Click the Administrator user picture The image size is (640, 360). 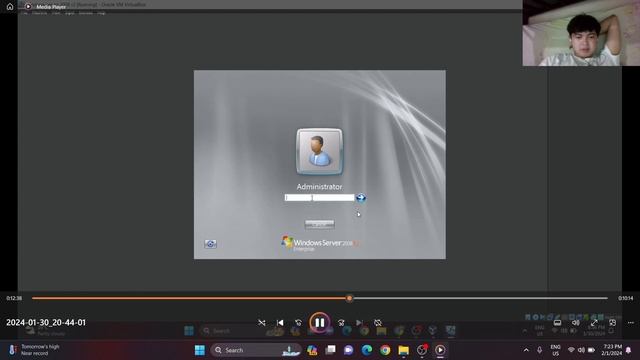point(320,151)
